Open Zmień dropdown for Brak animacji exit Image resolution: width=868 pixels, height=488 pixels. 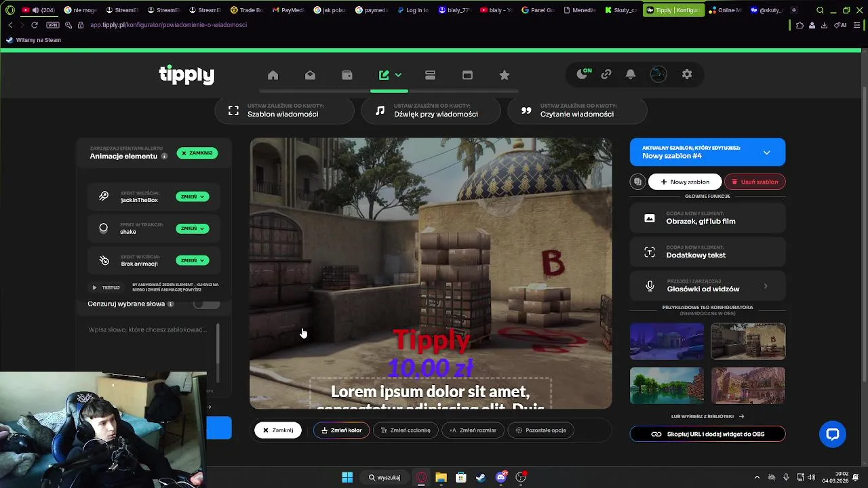click(x=193, y=260)
